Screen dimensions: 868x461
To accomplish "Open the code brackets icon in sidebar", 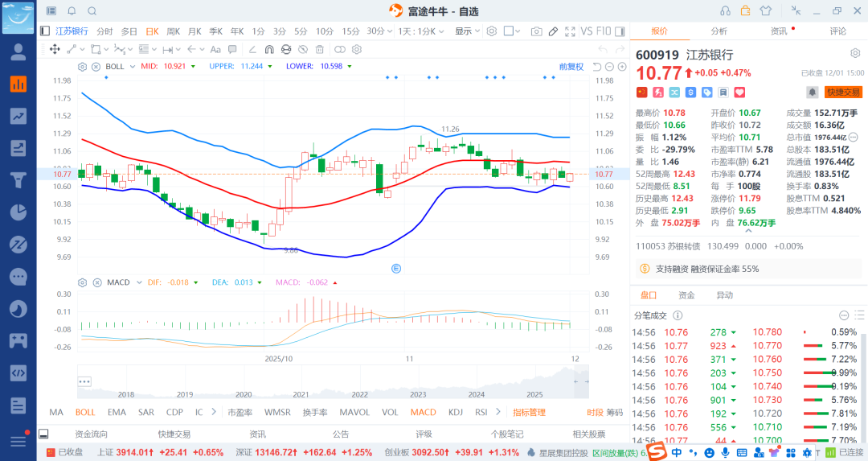I will click(x=18, y=373).
